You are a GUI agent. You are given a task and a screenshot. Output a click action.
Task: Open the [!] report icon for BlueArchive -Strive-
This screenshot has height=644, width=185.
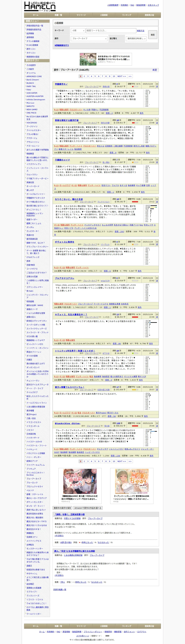click(x=157, y=423)
